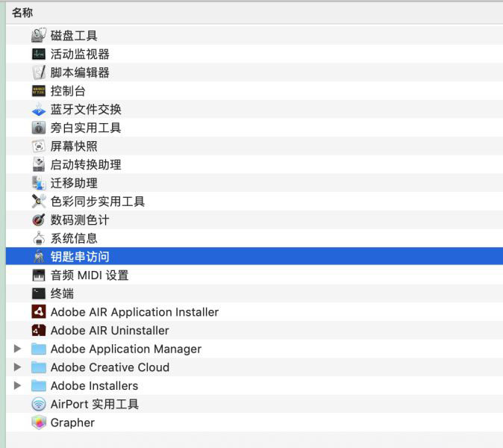This screenshot has height=448, width=503.
Task: Click the 蓝牙文件交换 Bluetooth icon
Action: (x=39, y=109)
